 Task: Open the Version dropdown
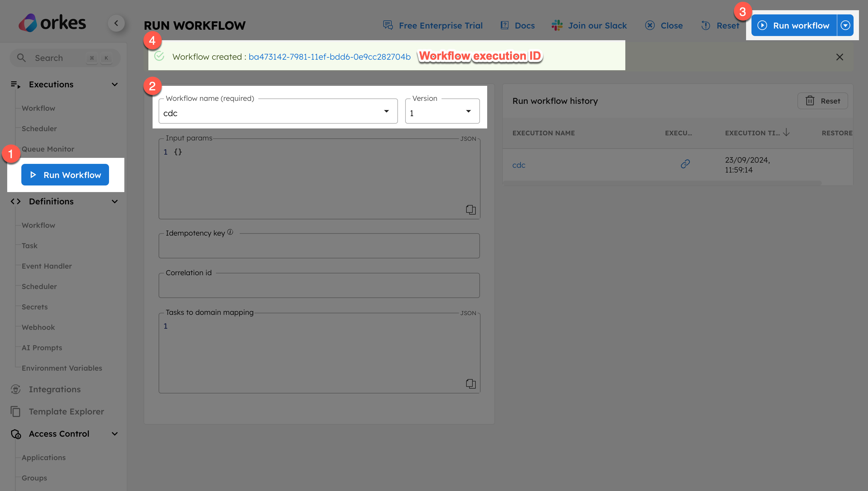(x=469, y=111)
